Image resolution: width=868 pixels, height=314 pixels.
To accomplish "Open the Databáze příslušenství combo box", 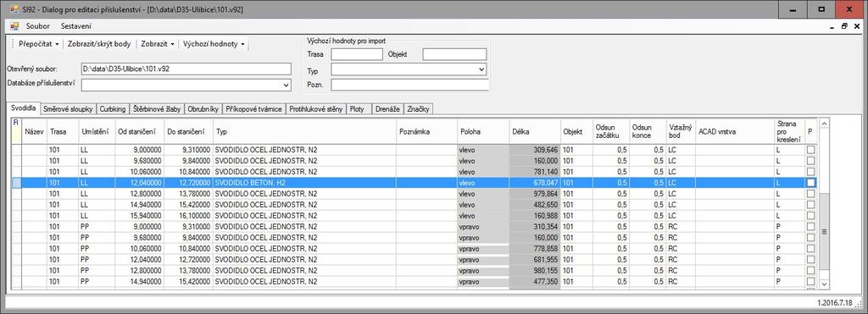I will point(186,85).
